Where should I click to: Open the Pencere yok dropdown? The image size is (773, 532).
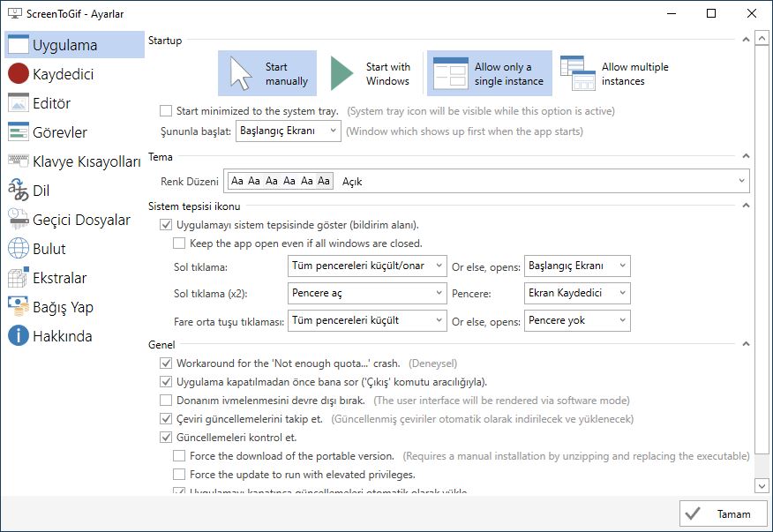tap(577, 320)
